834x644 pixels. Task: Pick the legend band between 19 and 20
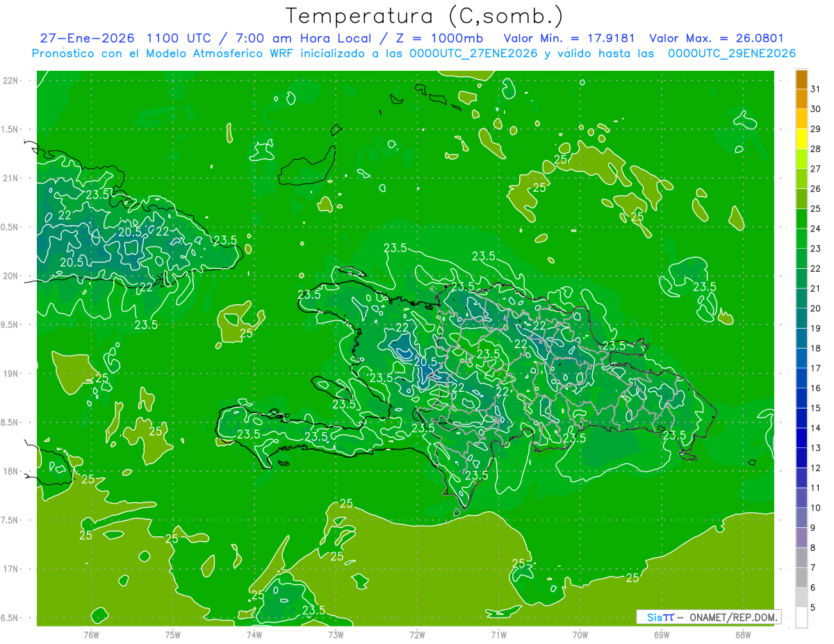[801, 318]
